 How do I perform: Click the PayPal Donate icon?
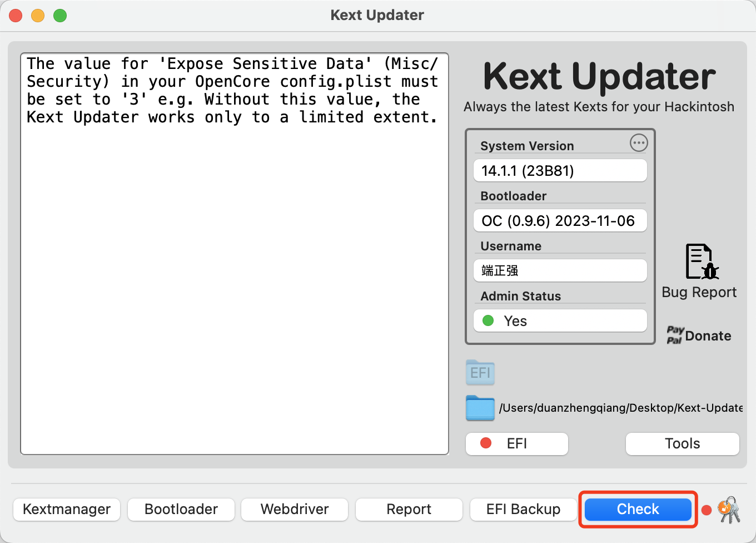point(675,334)
